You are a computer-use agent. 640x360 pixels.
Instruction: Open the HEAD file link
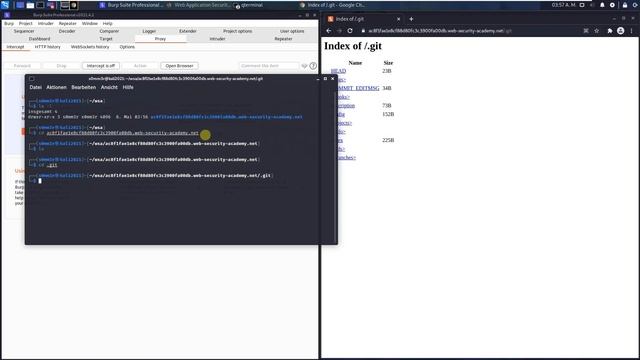pos(339,71)
